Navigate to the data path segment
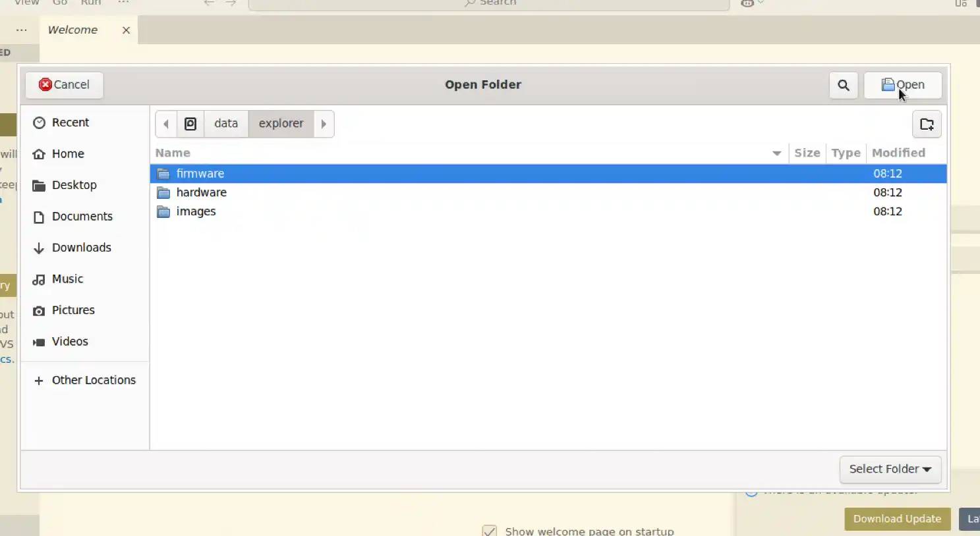 [x=226, y=124]
